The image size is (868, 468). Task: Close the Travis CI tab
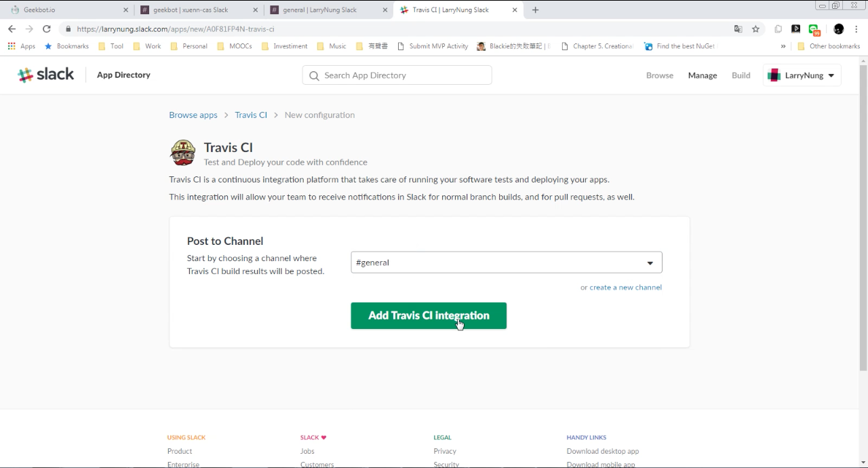[x=515, y=10]
